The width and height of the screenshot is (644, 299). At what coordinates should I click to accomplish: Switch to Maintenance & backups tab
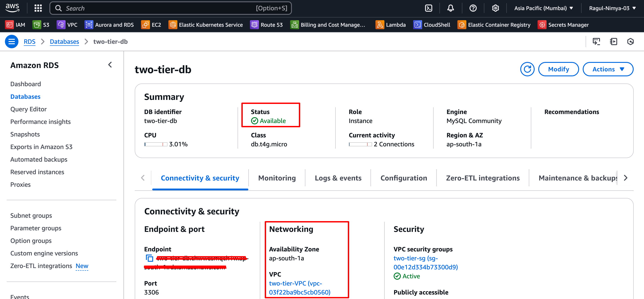(x=578, y=178)
